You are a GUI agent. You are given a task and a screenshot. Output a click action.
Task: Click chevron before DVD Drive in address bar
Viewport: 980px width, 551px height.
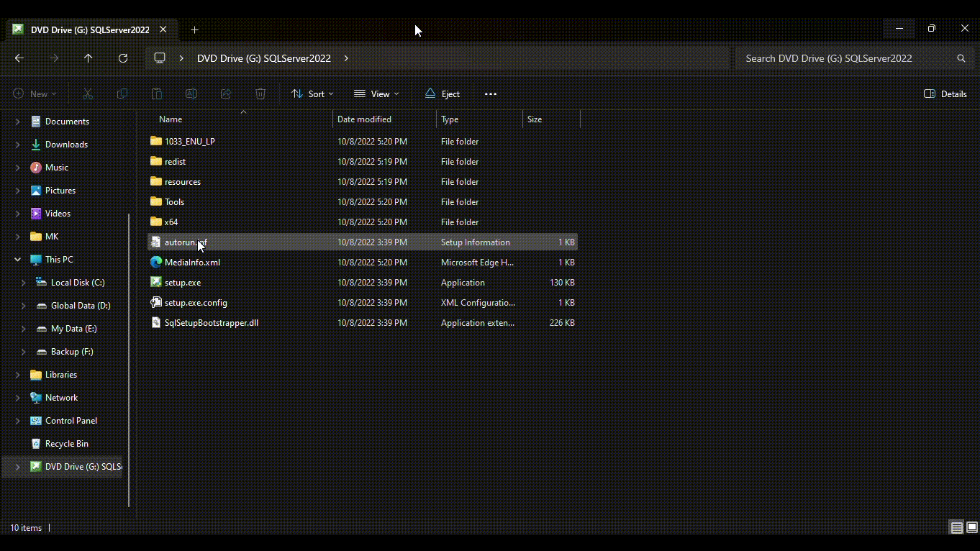tap(181, 58)
